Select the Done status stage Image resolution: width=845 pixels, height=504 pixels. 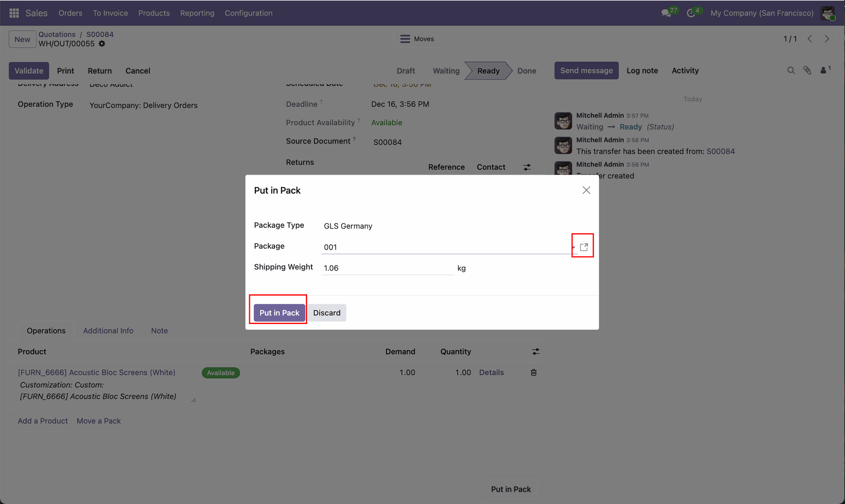(526, 71)
